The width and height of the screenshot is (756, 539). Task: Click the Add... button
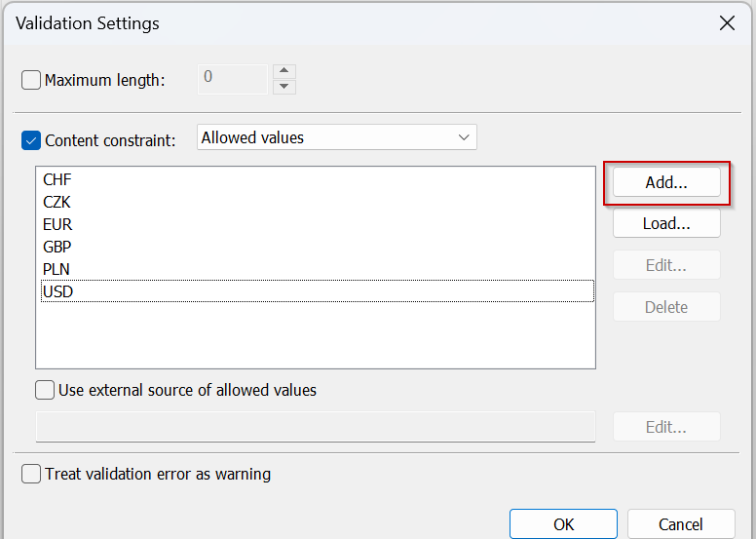(x=666, y=182)
